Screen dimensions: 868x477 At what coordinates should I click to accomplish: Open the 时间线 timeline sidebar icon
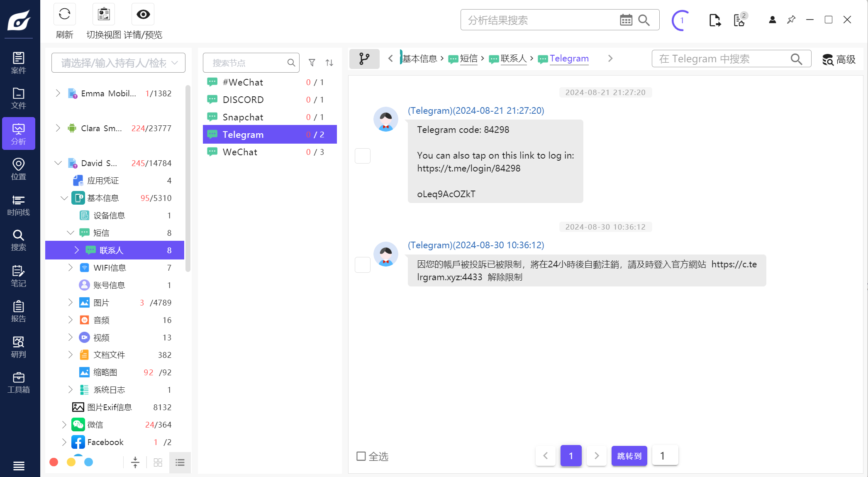(18, 205)
